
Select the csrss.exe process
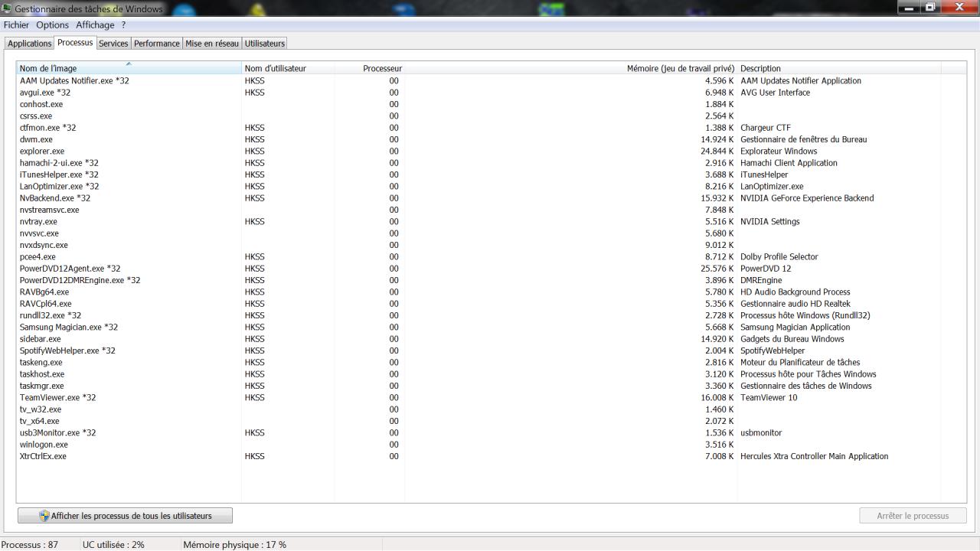pos(492,116)
